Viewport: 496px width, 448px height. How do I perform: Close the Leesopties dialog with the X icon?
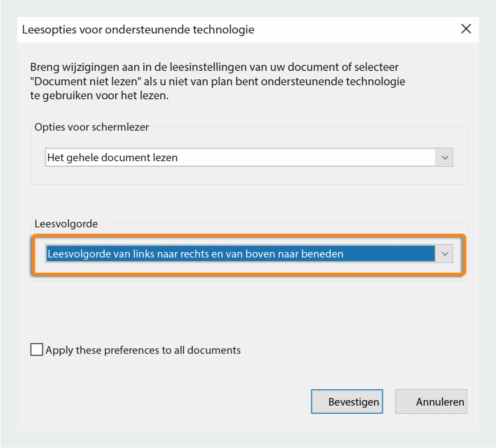click(465, 29)
